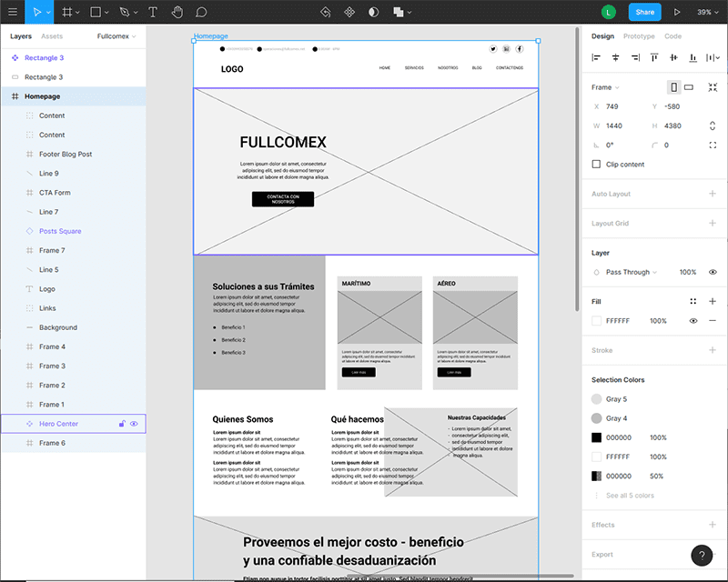Switch to the Prototype tab

(638, 36)
